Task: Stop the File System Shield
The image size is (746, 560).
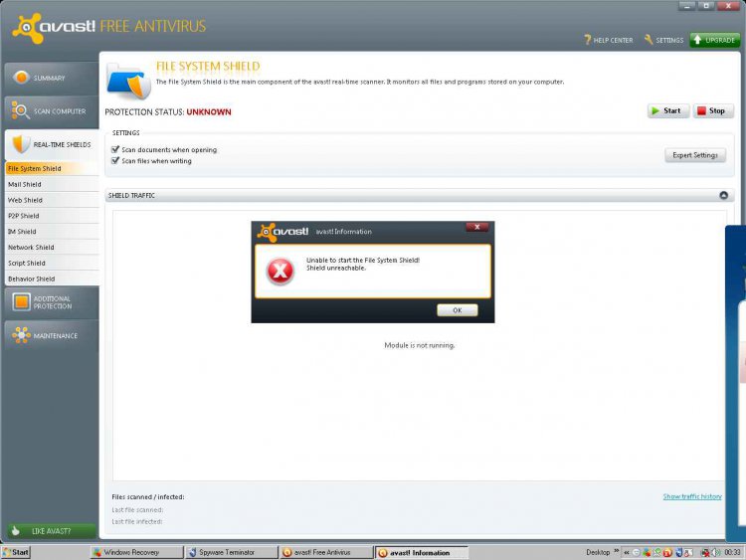Action: pyautogui.click(x=713, y=110)
